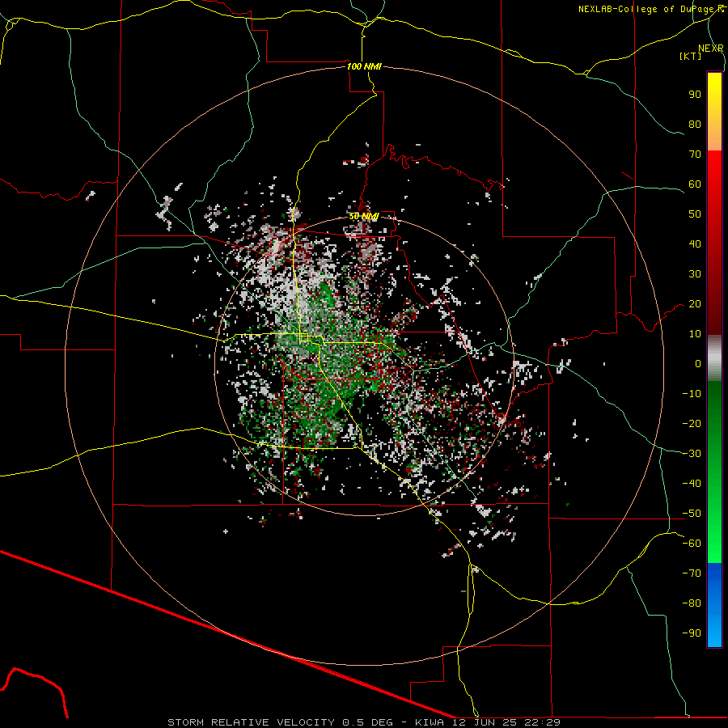Screen dimensions: 728x728
Task: Click the 10 value on velocity scale
Action: (695, 334)
